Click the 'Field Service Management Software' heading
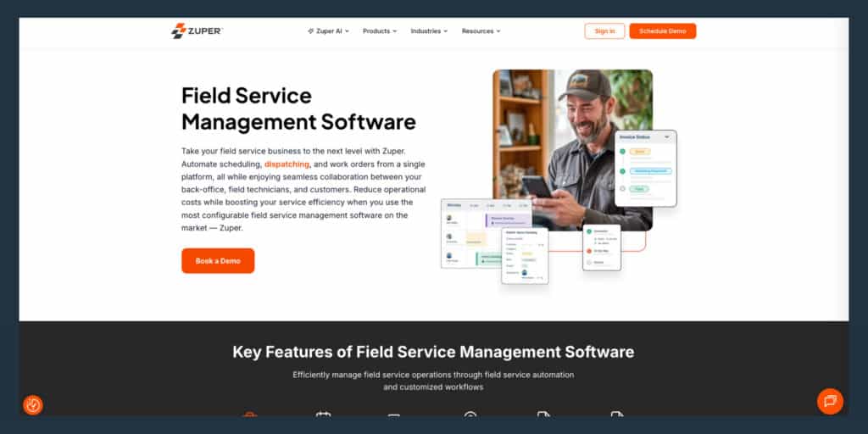The height and width of the screenshot is (434, 868). 298,108
